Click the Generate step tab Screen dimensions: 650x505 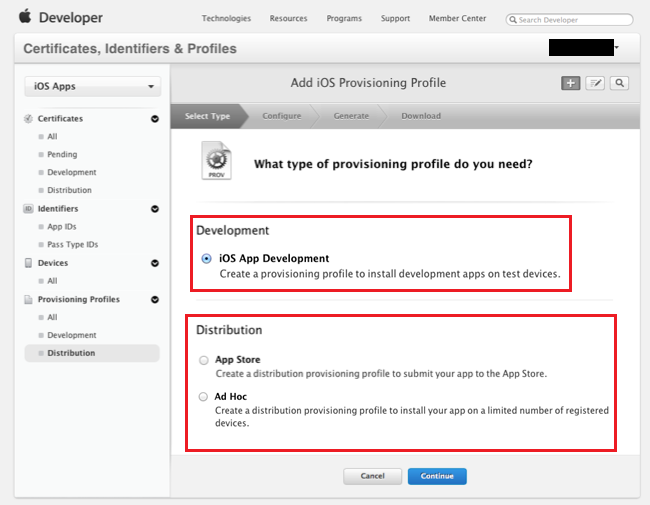351,116
